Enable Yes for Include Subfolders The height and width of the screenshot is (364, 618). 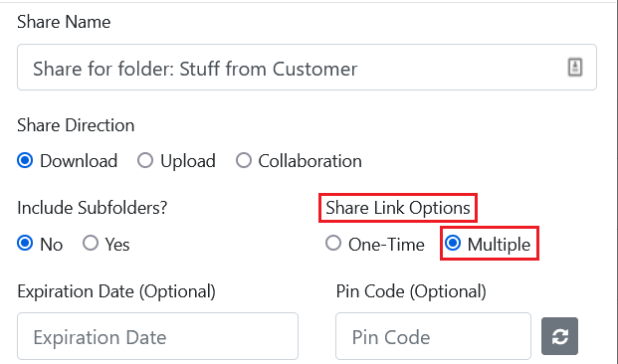click(91, 244)
